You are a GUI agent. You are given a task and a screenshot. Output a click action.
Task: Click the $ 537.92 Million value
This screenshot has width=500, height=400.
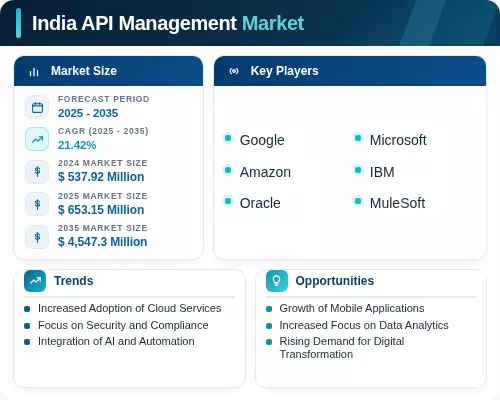click(x=101, y=177)
